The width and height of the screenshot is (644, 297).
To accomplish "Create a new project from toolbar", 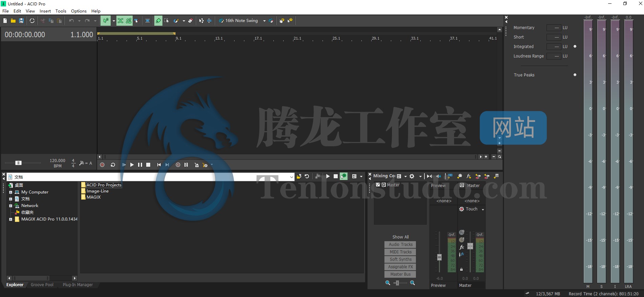I will coord(5,21).
